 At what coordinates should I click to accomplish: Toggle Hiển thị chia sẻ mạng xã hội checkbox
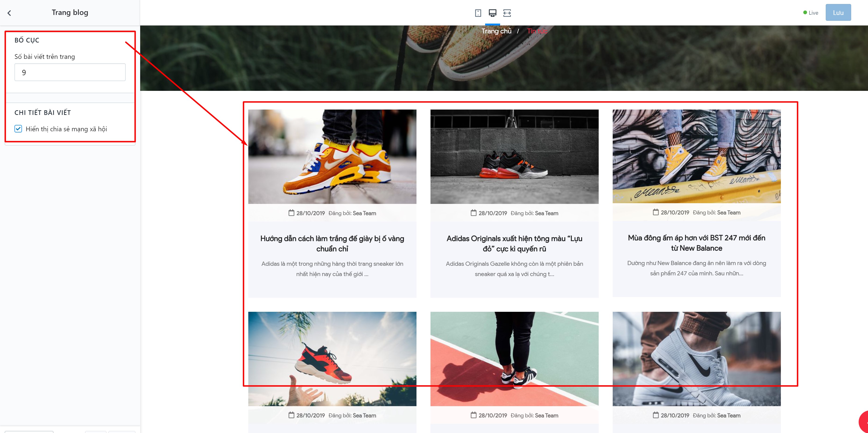click(x=18, y=129)
